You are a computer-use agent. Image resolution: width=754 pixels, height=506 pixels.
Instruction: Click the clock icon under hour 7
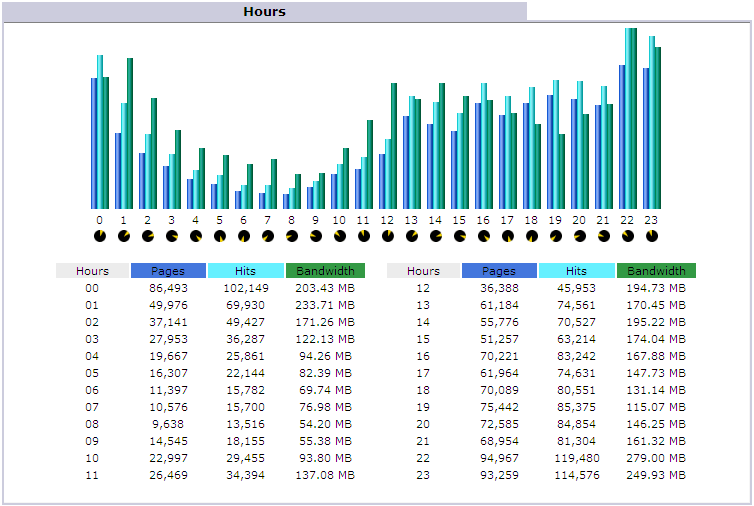268,236
